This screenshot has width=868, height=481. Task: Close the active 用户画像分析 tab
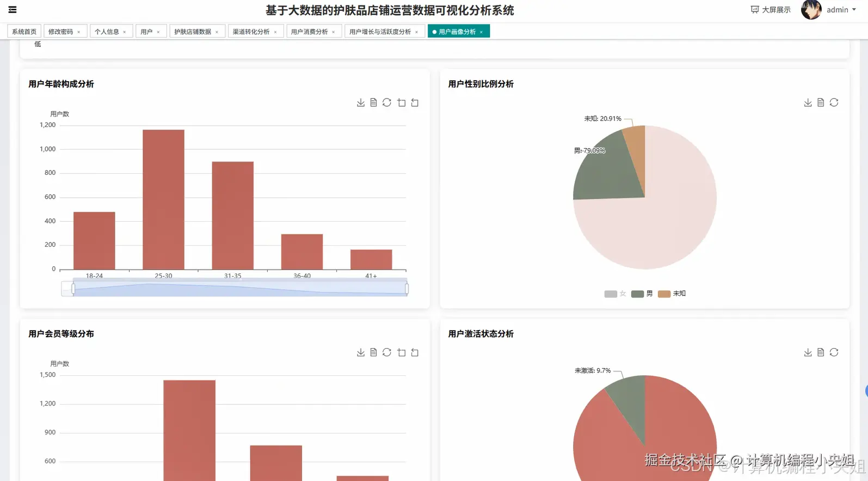[482, 32]
